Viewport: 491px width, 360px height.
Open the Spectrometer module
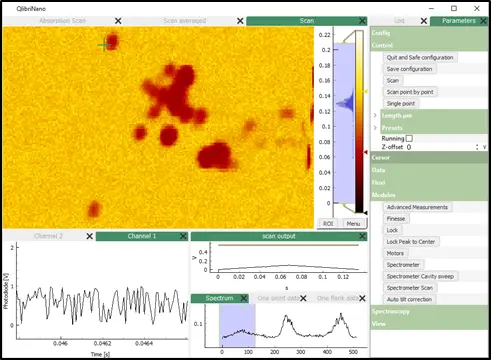(403, 265)
